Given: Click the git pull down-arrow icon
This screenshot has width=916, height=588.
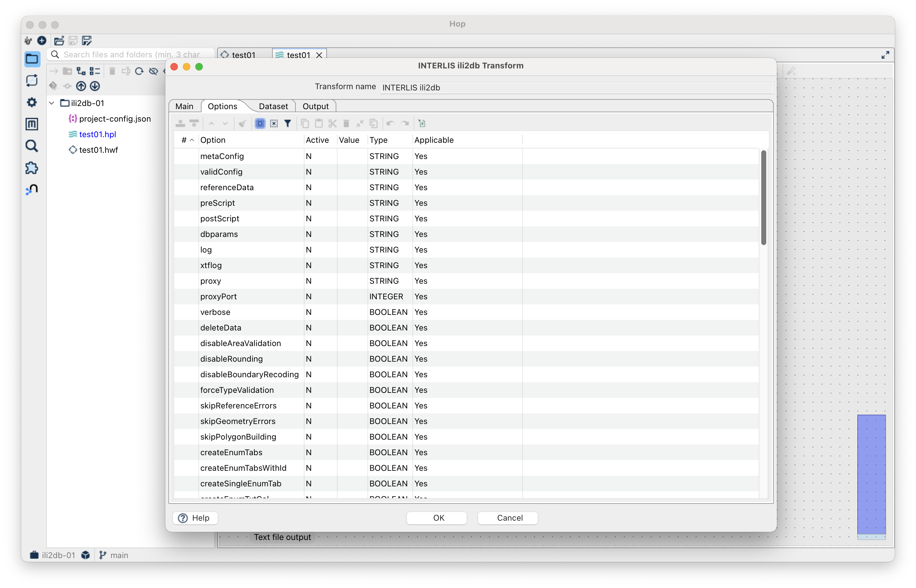Looking at the screenshot, I should [95, 86].
